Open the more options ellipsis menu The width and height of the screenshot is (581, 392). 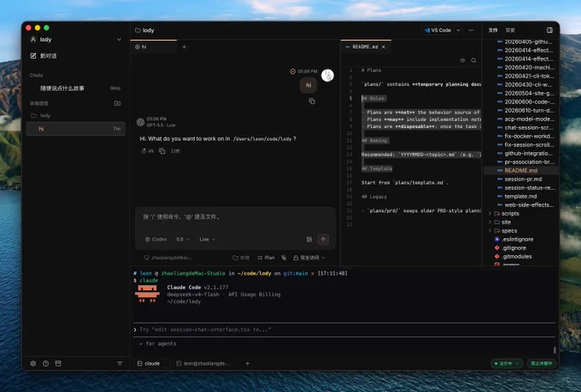[x=472, y=30]
